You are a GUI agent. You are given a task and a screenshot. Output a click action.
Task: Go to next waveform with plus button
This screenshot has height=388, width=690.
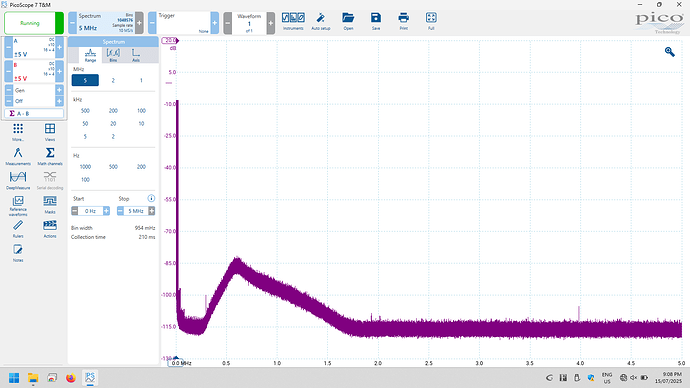click(x=271, y=23)
